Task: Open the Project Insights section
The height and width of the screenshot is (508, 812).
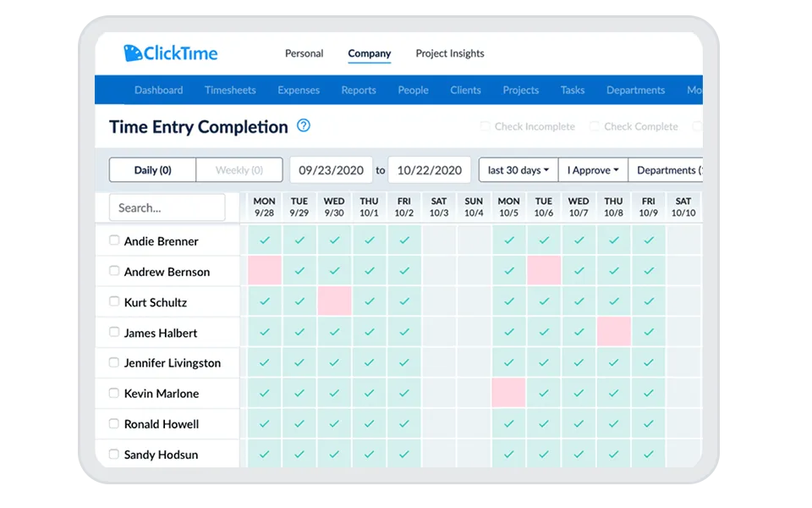Action: tap(450, 52)
